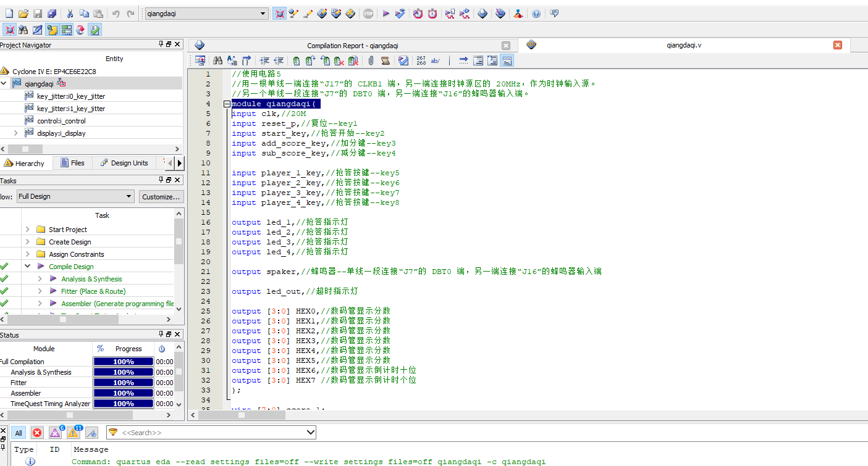Open the Programmer tool icon
Screen dimensions: 868x466
501,14
